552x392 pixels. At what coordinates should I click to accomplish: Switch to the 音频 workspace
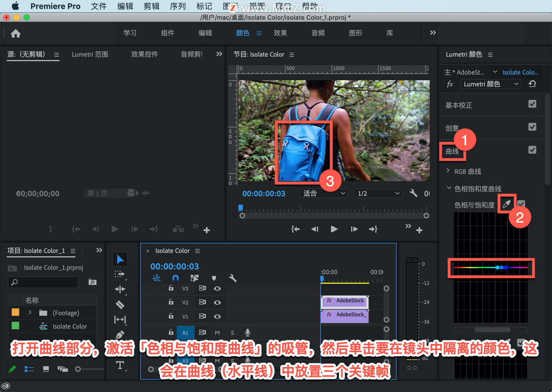318,33
